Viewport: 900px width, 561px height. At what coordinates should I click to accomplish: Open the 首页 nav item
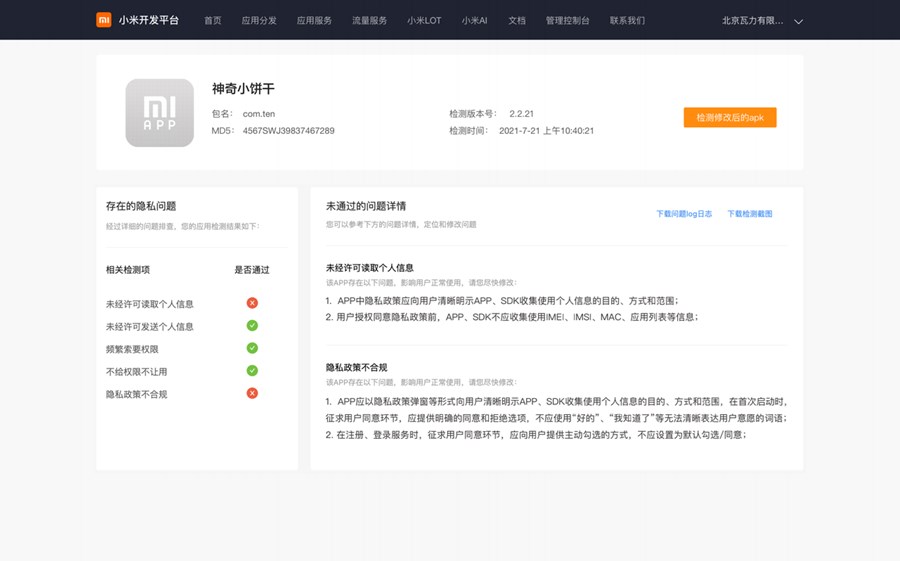(x=213, y=20)
